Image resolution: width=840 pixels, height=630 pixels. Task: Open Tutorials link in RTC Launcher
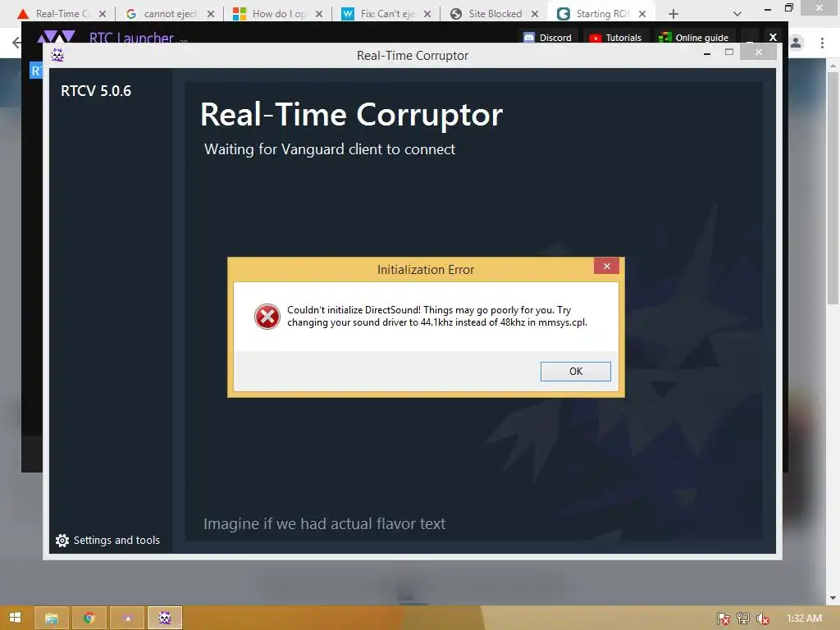[x=615, y=38]
